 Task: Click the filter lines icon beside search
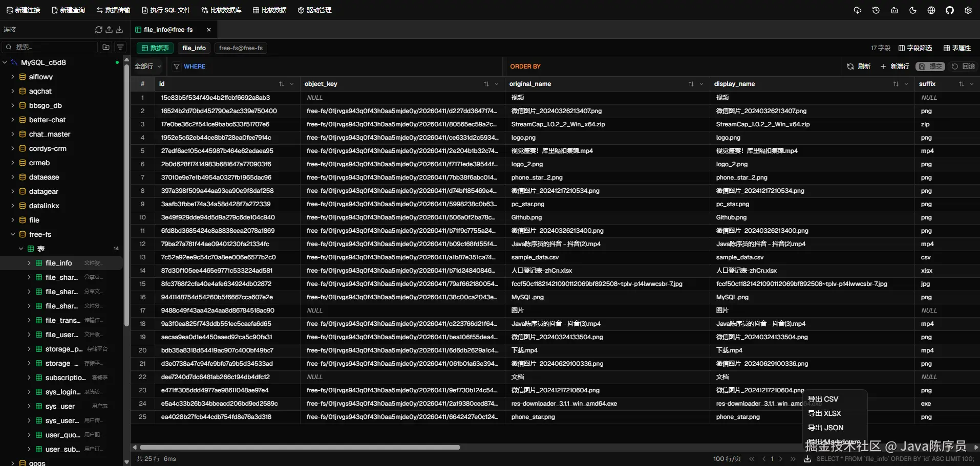point(120,47)
